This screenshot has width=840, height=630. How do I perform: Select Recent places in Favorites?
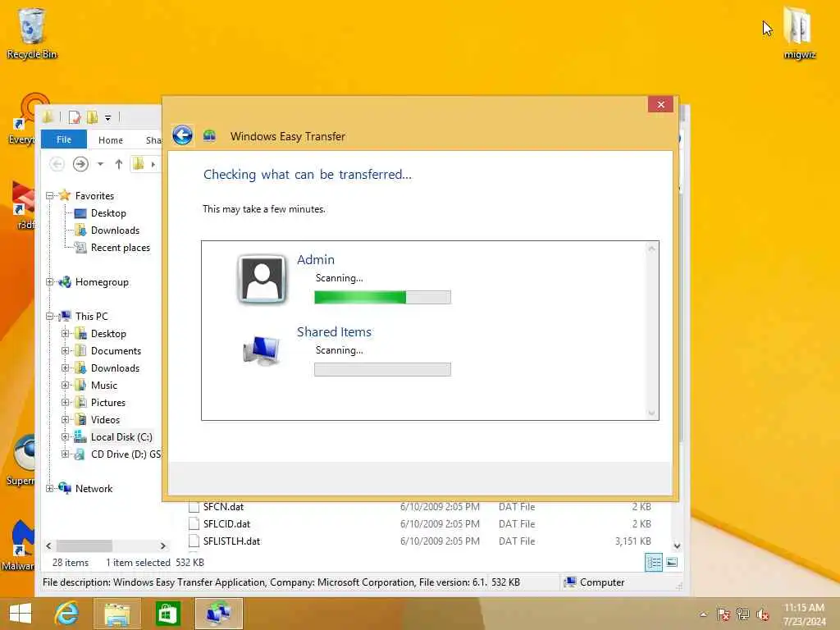[x=120, y=248]
